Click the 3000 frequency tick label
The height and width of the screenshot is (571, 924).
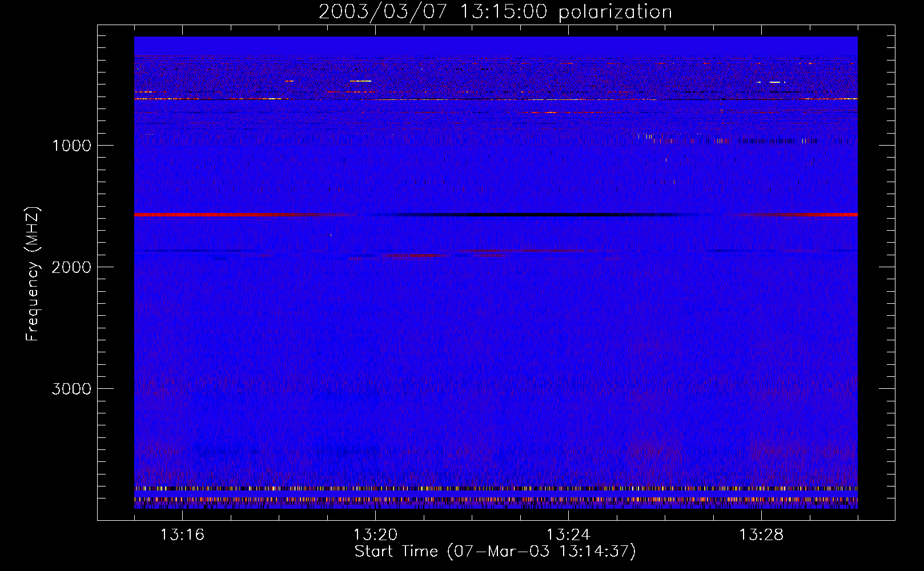(71, 389)
